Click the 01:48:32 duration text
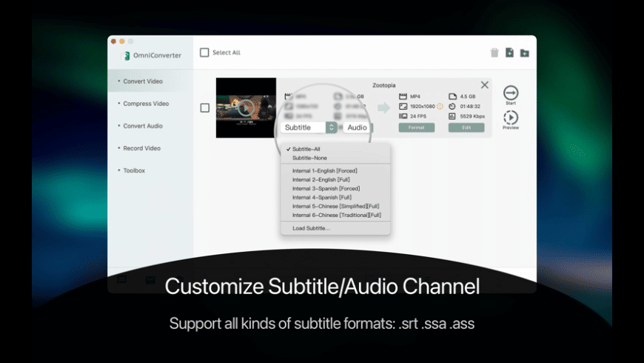 tap(470, 106)
